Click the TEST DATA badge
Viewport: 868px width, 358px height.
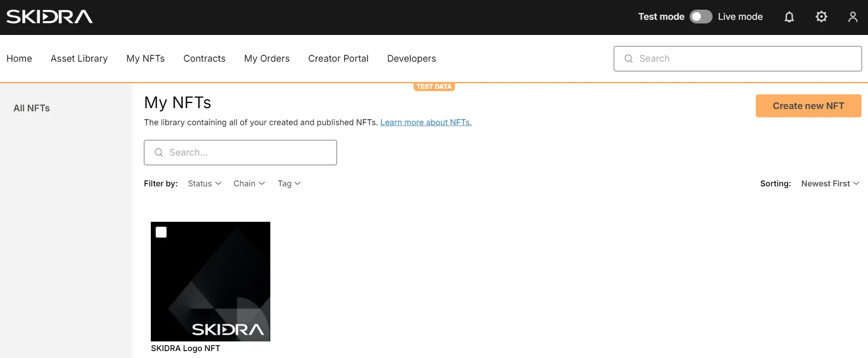coord(434,87)
